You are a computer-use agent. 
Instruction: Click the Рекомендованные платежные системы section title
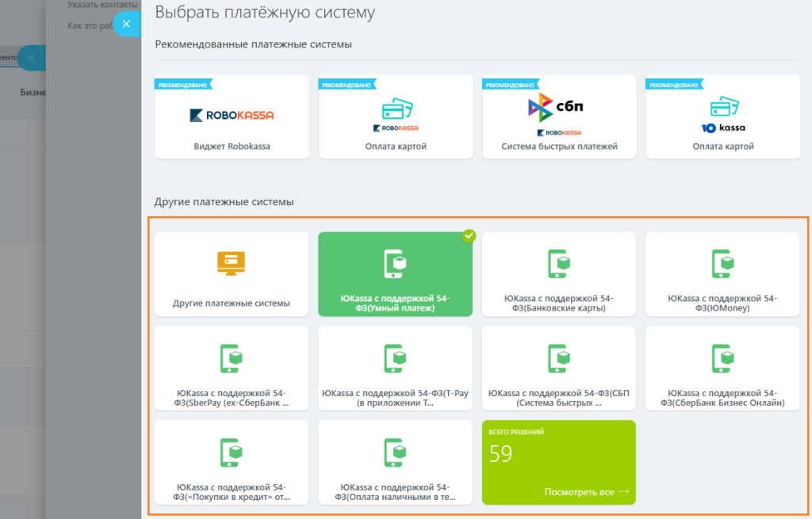[x=253, y=44]
